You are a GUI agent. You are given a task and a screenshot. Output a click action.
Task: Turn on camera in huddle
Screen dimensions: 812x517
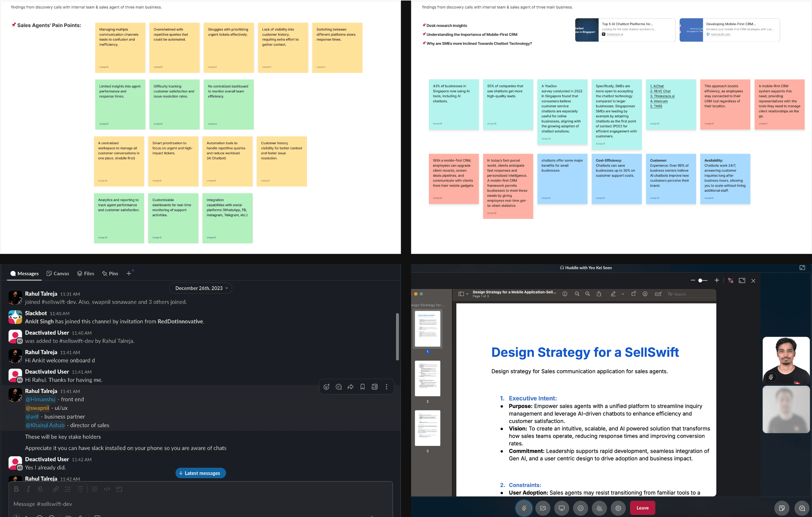click(x=543, y=508)
